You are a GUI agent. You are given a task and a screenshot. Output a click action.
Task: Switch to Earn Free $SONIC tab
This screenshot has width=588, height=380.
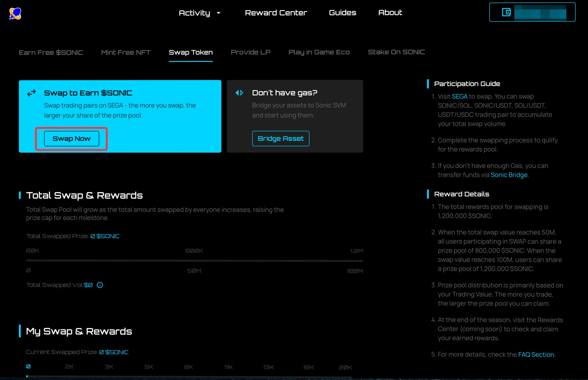click(x=51, y=52)
